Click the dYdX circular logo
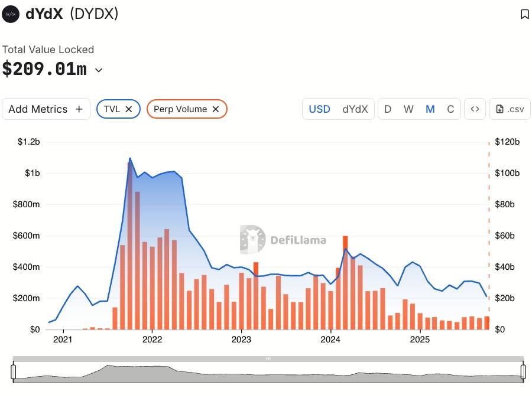The image size is (532, 395). (9, 14)
